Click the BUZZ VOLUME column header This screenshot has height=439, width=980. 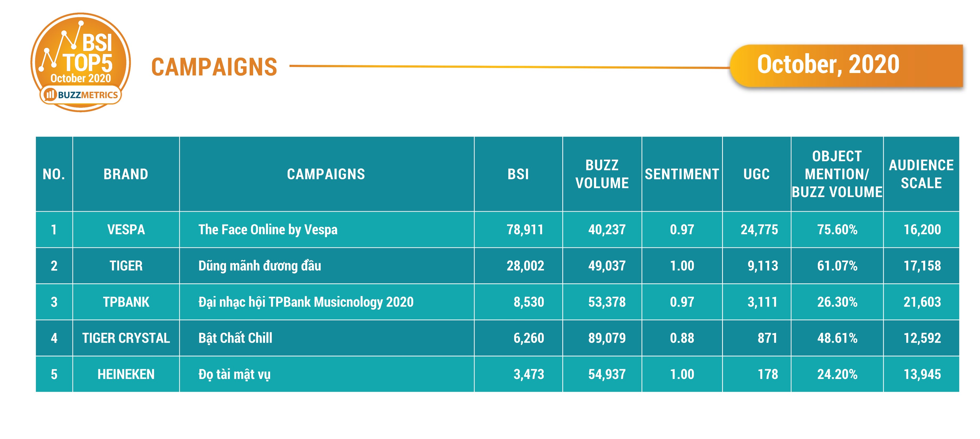click(x=602, y=174)
